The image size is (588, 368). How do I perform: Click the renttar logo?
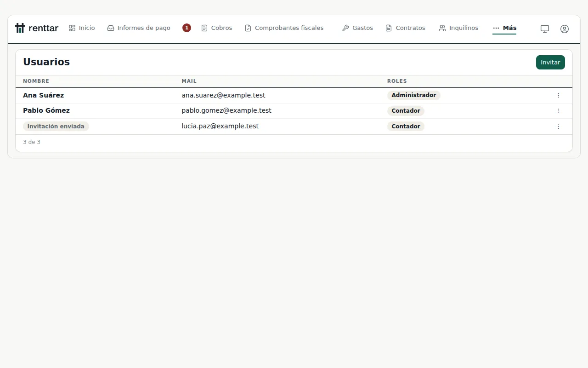37,28
